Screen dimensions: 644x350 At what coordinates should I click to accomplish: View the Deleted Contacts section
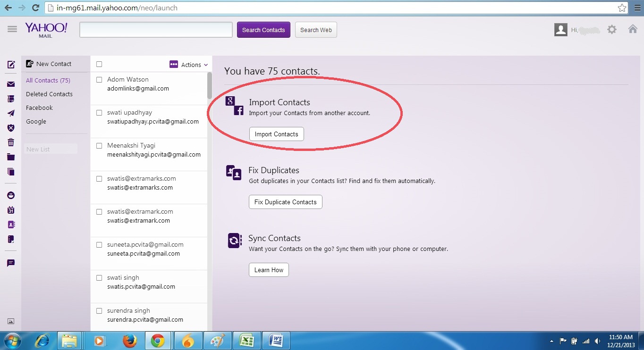point(49,94)
